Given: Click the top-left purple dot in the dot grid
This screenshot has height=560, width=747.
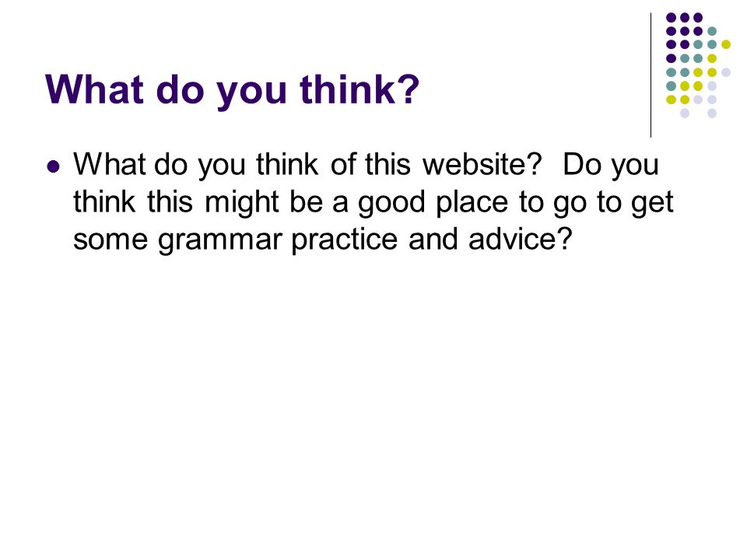Looking at the screenshot, I should pyautogui.click(x=672, y=18).
